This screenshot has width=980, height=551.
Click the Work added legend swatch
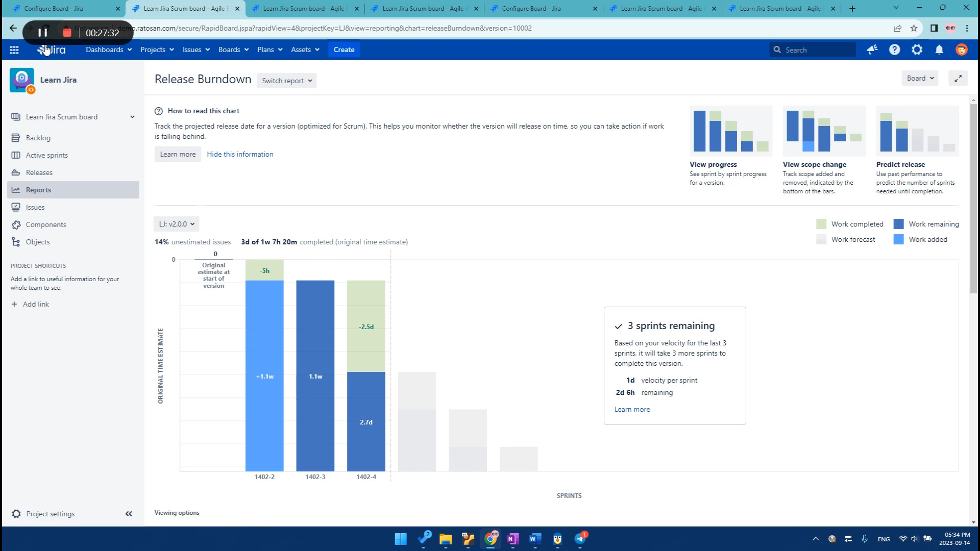click(899, 239)
